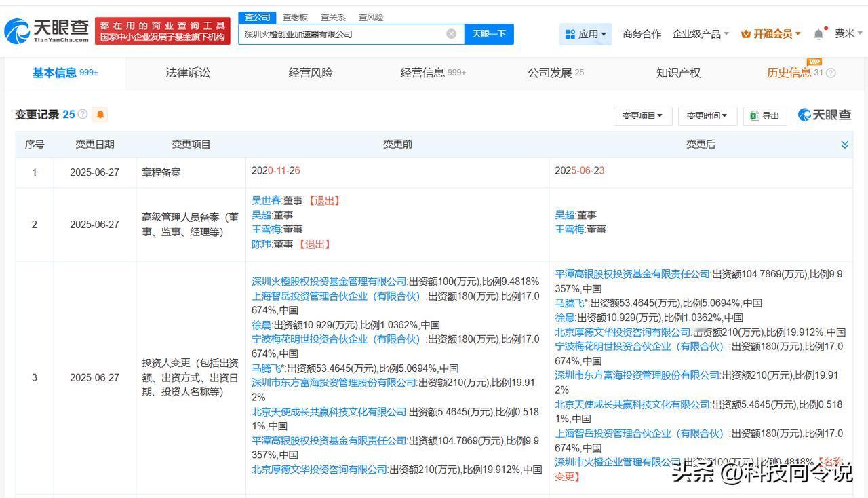
Task: Click the 变更日期 column header
Action: [95, 145]
